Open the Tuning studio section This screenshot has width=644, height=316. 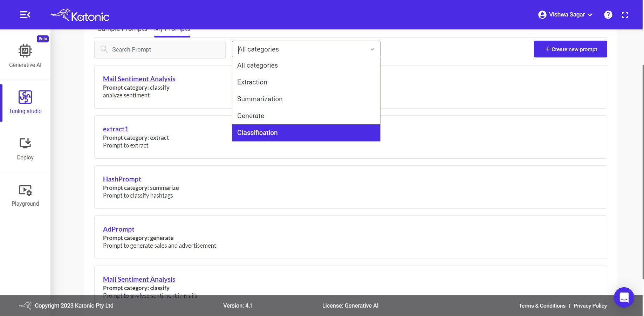(x=25, y=102)
